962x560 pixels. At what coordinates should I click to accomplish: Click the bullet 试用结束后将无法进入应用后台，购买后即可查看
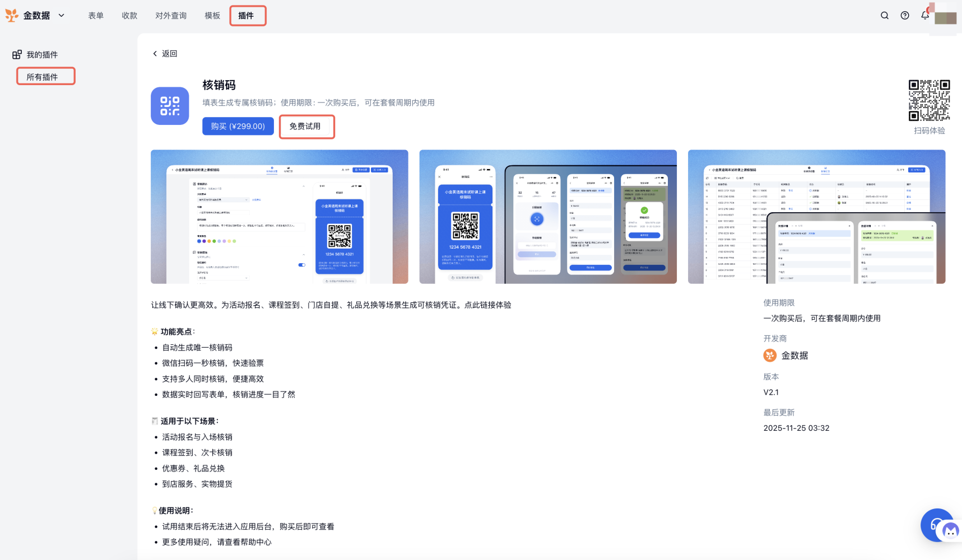coord(248,527)
